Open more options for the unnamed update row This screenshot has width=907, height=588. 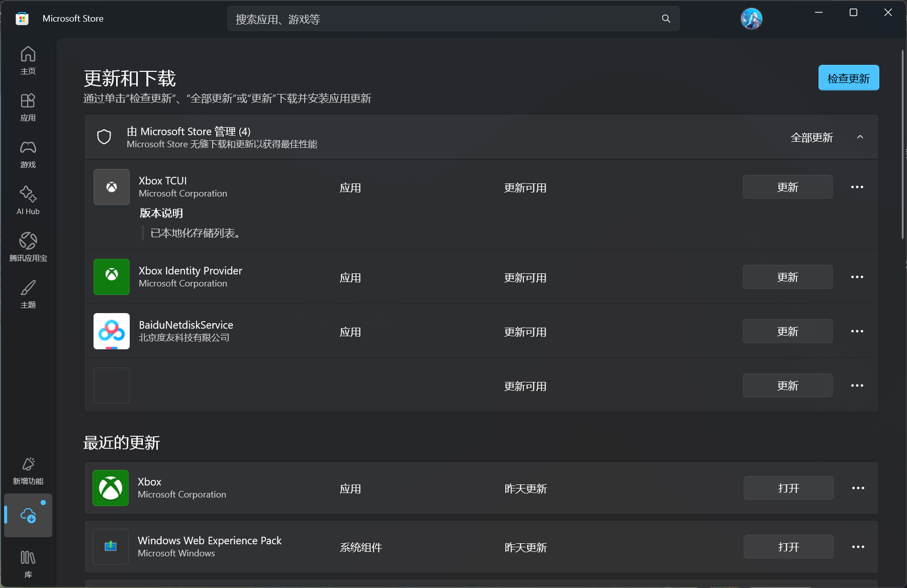pos(857,385)
